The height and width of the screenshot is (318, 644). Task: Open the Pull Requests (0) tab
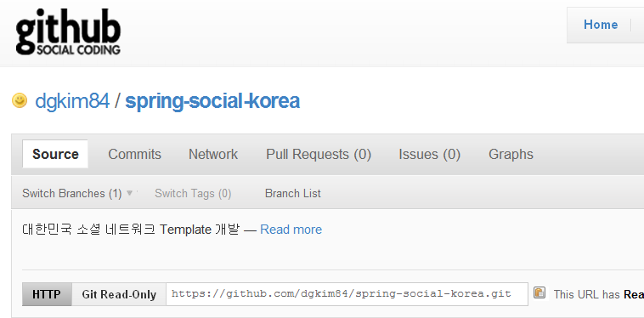[319, 155]
